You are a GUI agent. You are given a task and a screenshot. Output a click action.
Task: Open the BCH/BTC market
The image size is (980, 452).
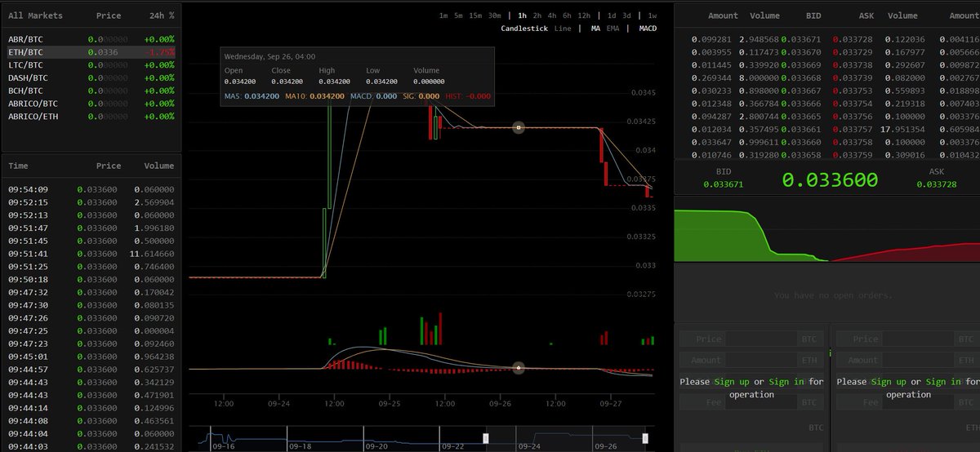[x=91, y=91]
